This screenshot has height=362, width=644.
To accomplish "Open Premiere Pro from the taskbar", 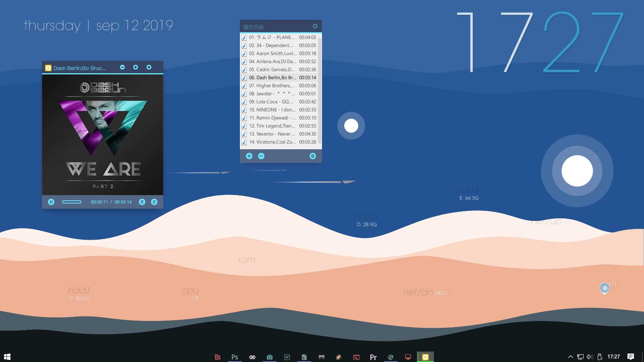I will (373, 357).
